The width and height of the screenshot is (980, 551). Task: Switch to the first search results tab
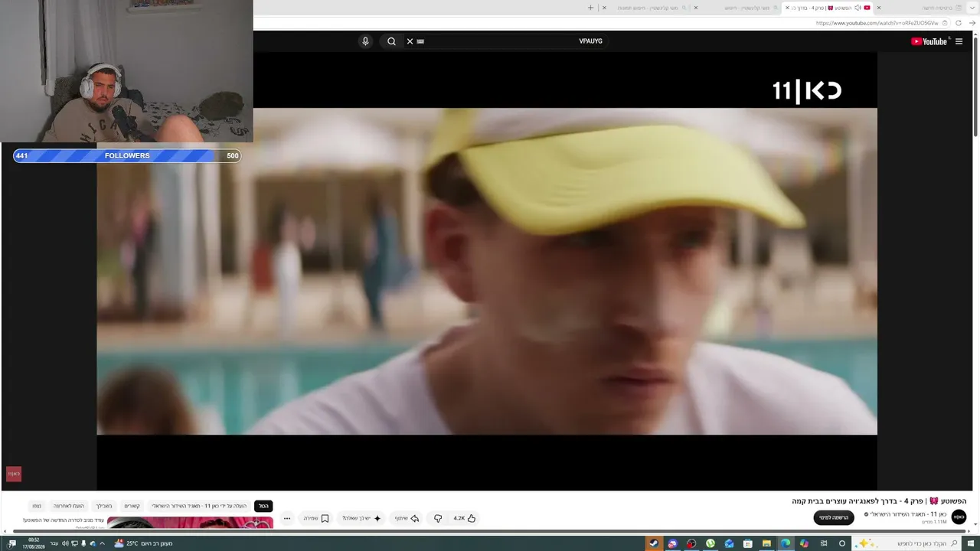point(740,8)
